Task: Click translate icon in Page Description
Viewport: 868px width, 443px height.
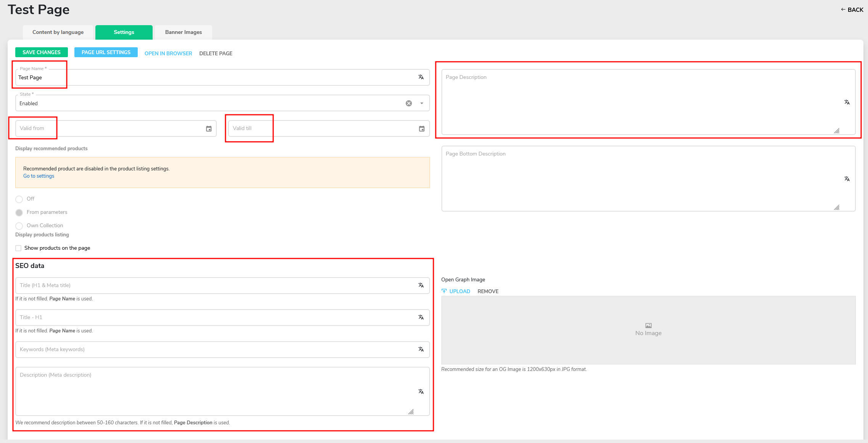Action: [847, 102]
